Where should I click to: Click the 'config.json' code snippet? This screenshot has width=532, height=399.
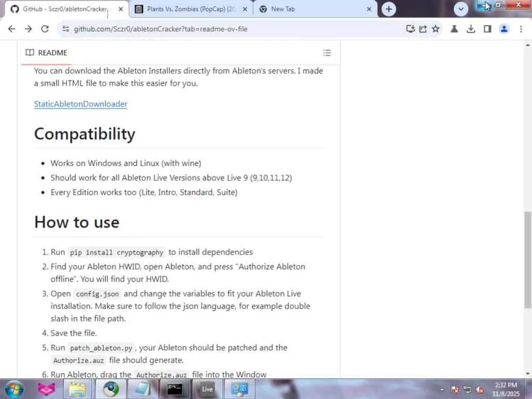tap(97, 294)
